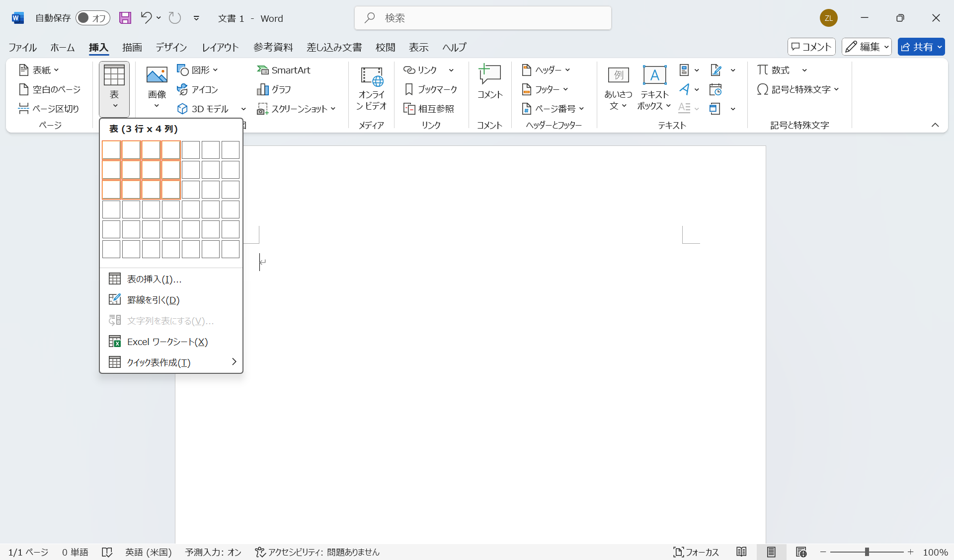Add a bookmark using ブックマーク
The width and height of the screenshot is (954, 560).
click(x=430, y=89)
